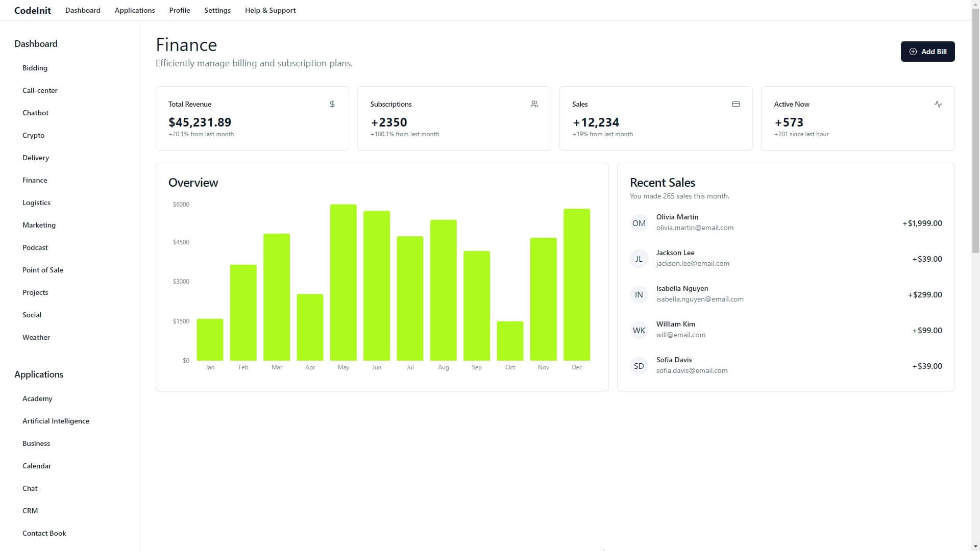
Task: Click Sofia Davis's avatar
Action: click(x=639, y=366)
